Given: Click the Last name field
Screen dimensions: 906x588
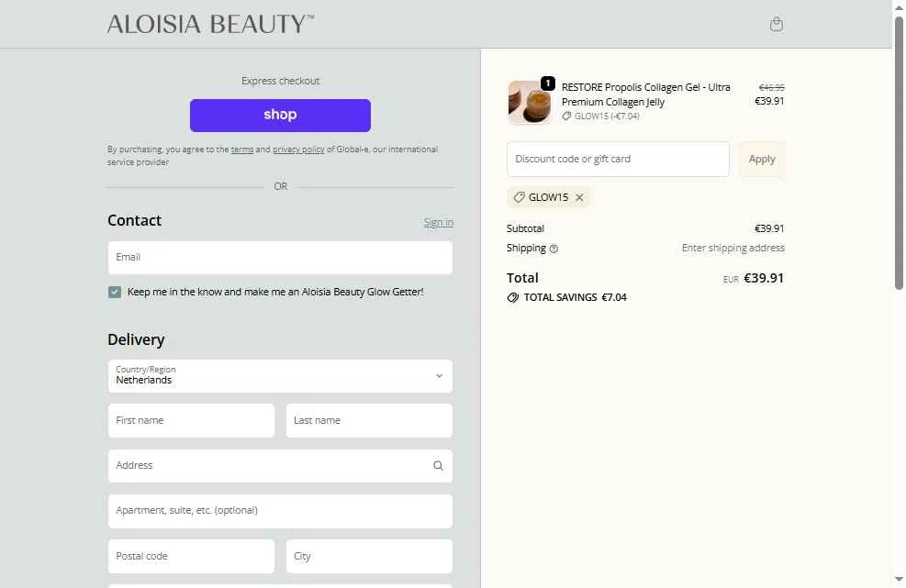Looking at the screenshot, I should pos(369,420).
